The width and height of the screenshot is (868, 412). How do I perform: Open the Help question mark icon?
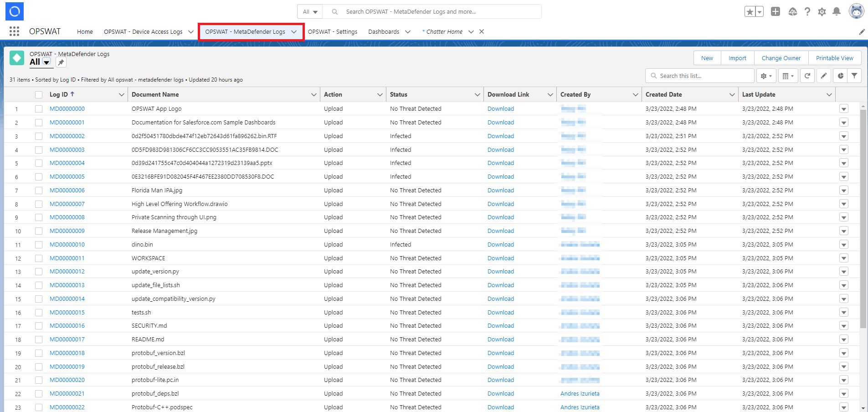[807, 12]
